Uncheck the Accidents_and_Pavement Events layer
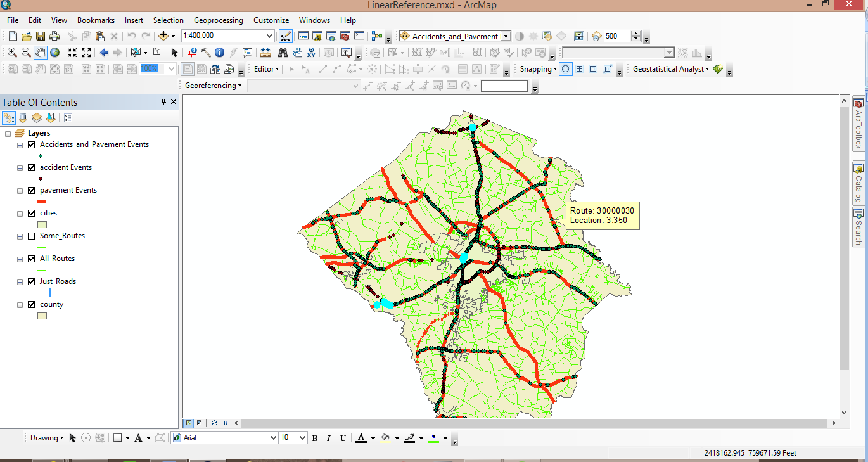Viewport: 868px width, 462px height. tap(31, 144)
